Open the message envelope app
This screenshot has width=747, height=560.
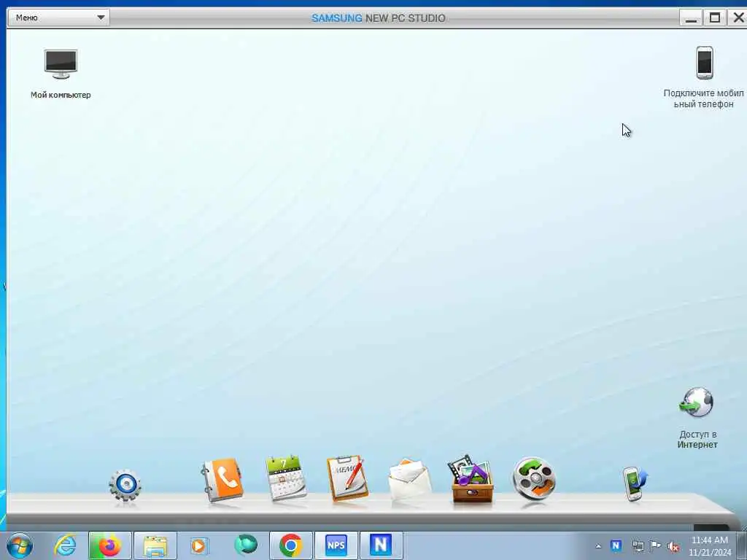[x=410, y=480]
